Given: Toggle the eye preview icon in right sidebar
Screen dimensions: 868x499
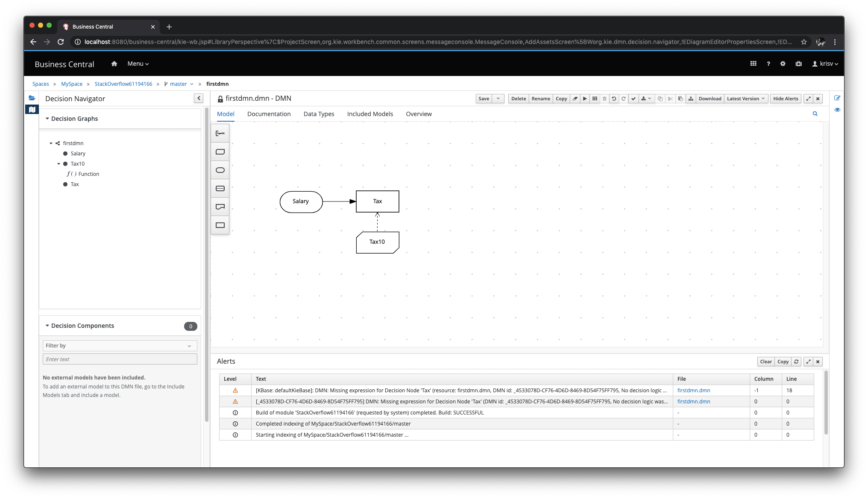Looking at the screenshot, I should 837,110.
